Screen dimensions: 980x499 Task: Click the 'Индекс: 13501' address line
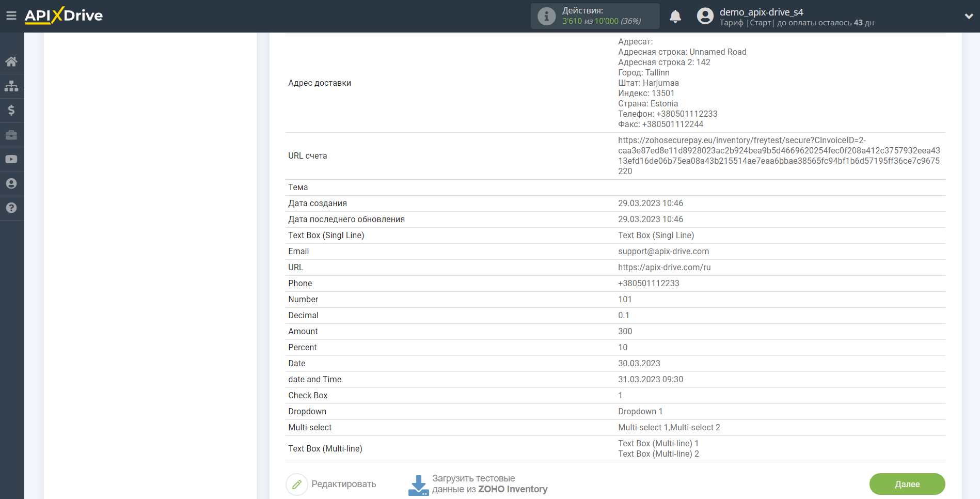tap(646, 93)
